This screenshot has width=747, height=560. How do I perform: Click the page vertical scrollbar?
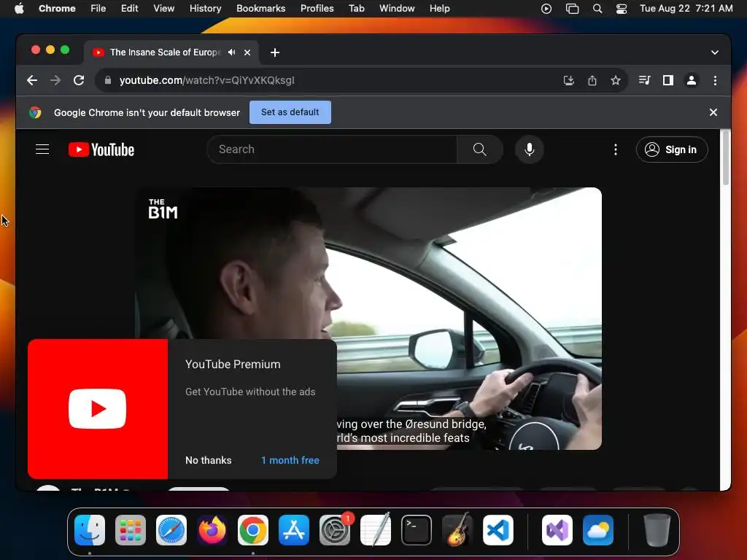click(x=726, y=158)
